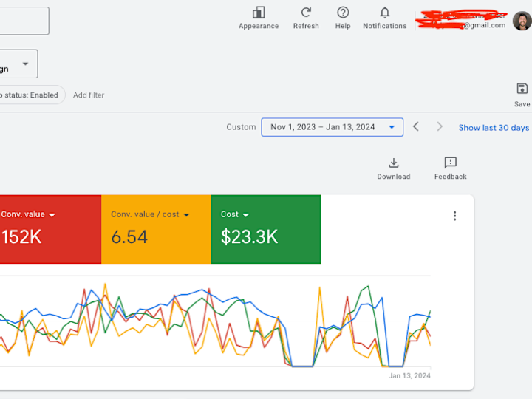This screenshot has width=532, height=399.
Task: Expand the Conv. value / cost dropdown
Action: click(x=186, y=215)
